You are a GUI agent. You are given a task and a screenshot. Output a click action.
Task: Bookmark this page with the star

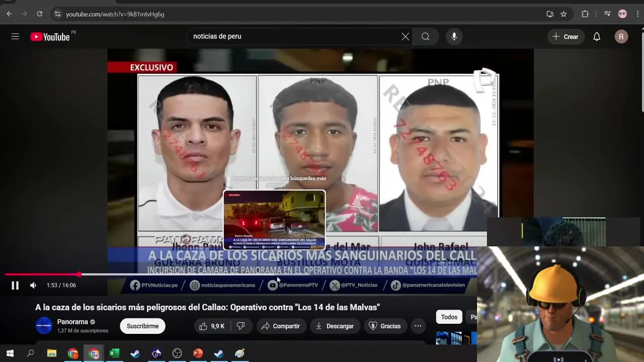pyautogui.click(x=563, y=14)
